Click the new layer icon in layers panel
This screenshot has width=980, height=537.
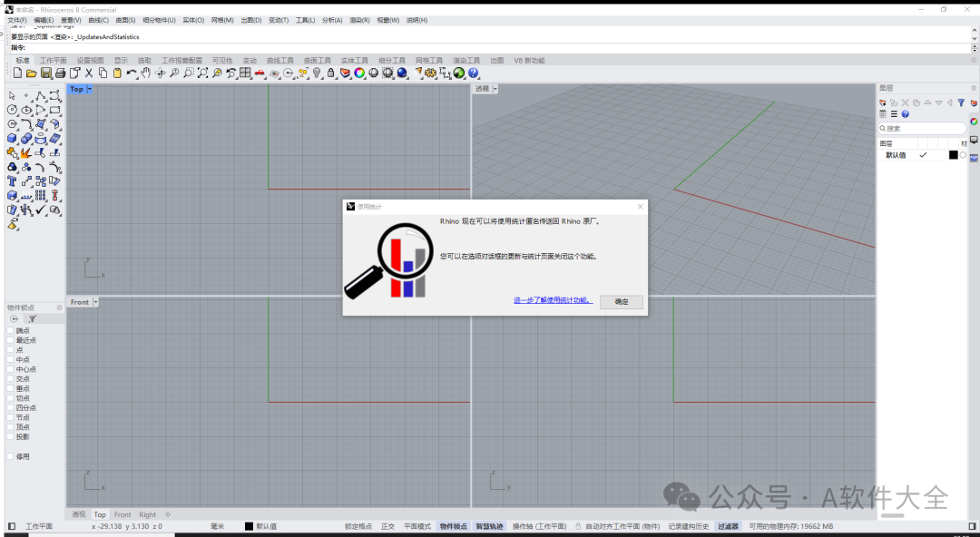click(883, 103)
